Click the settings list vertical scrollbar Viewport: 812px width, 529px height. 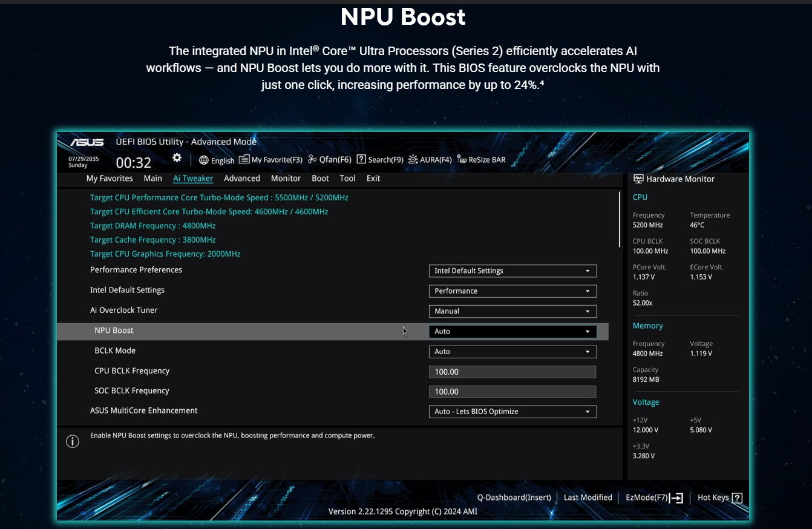[x=620, y=219]
